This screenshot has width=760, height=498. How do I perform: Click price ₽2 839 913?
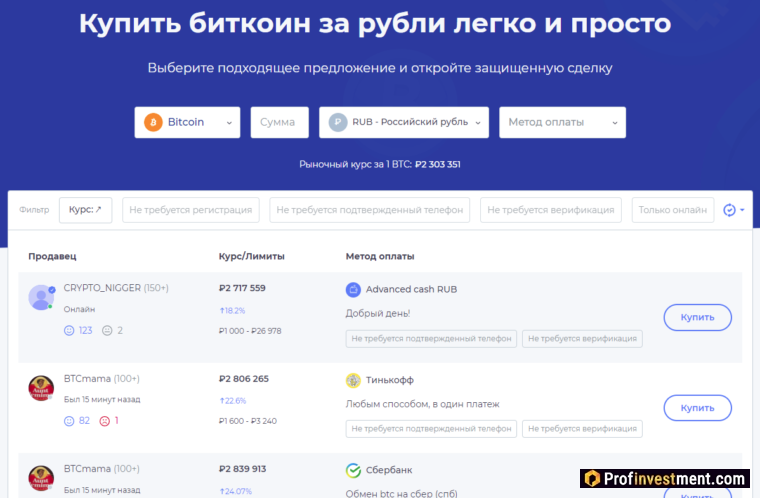242,469
